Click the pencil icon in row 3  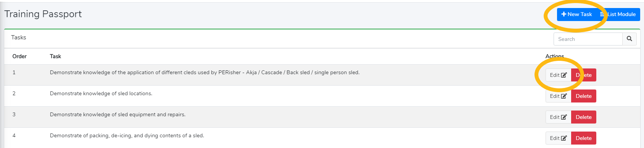click(564, 117)
